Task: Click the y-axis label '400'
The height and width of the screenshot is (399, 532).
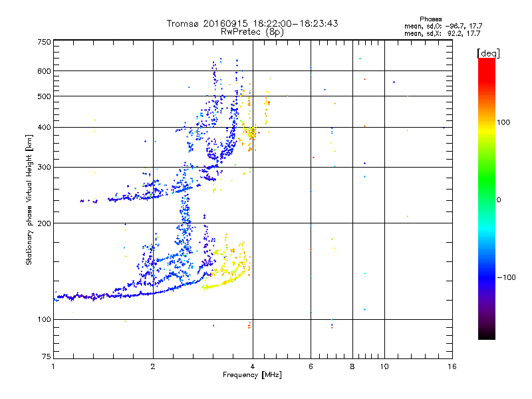Action: click(44, 127)
